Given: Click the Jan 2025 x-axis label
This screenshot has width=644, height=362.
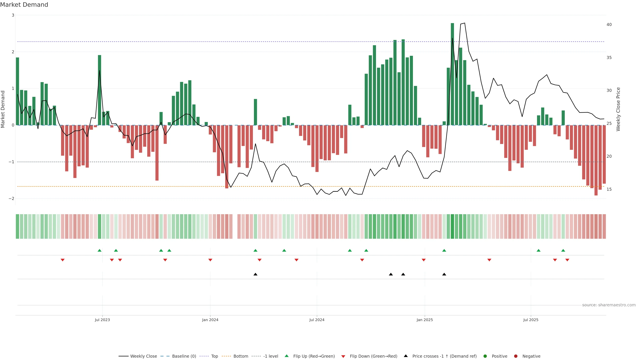Looking at the screenshot, I should pos(424,320).
